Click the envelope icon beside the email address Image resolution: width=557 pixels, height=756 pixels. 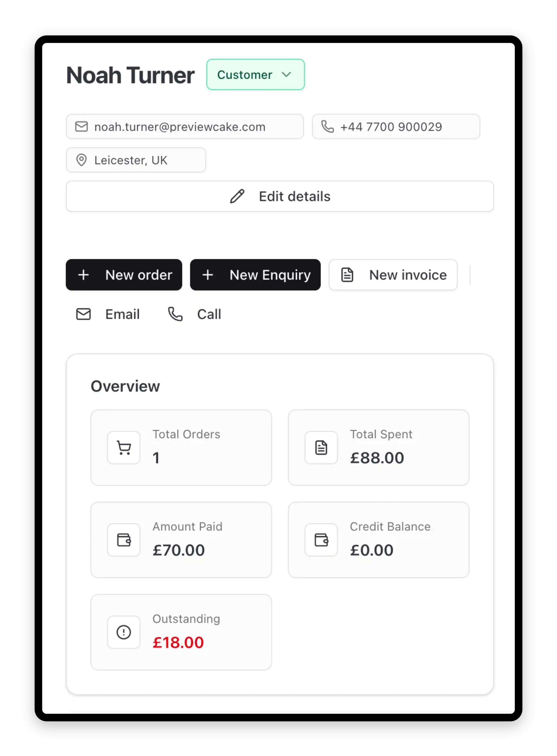point(81,127)
